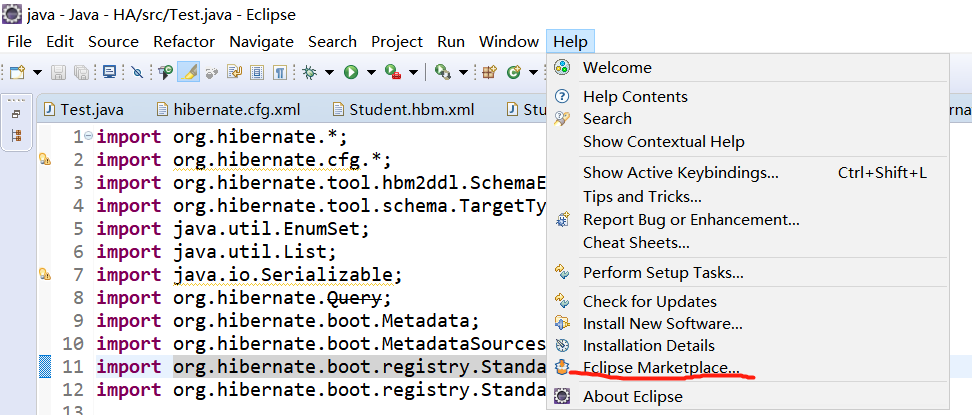Viewport: 972px width, 415px height.
Task: Open the dropdown arrow next to Run icon
Action: [x=370, y=72]
